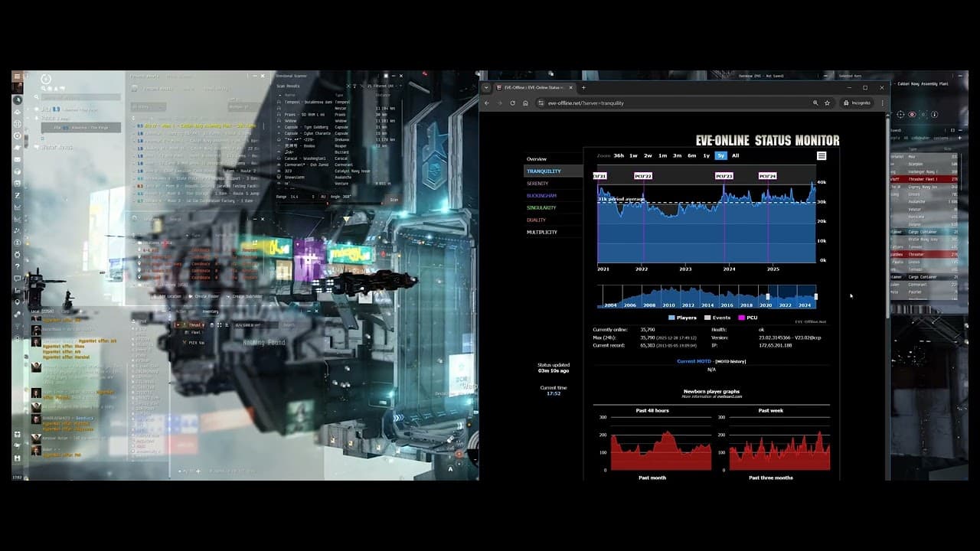Screen dimensions: 980x551
Task: Open the tab search dropdown arrow
Action: (x=486, y=87)
